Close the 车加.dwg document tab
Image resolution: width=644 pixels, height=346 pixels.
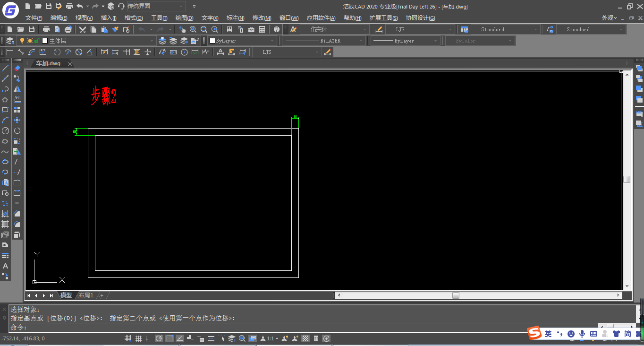(x=69, y=64)
